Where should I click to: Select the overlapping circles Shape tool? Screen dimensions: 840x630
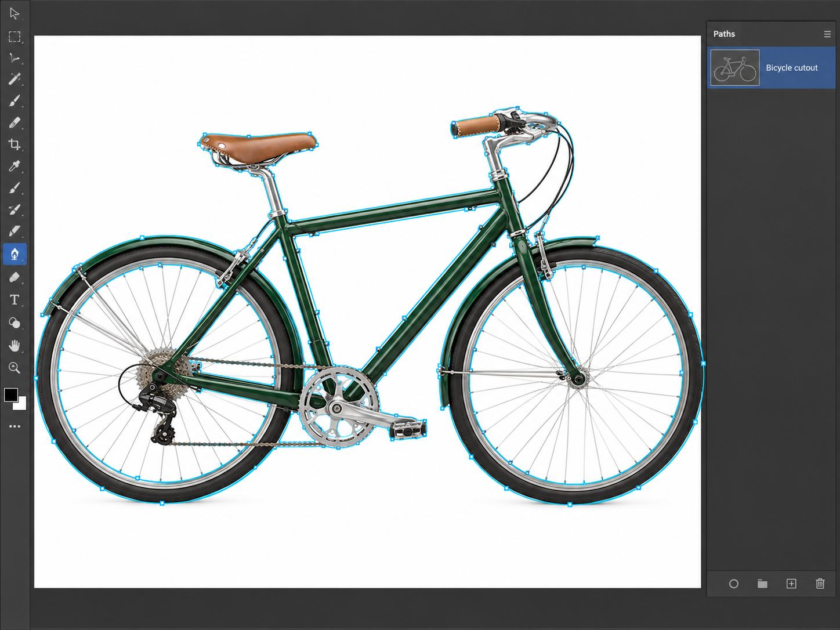(15, 323)
